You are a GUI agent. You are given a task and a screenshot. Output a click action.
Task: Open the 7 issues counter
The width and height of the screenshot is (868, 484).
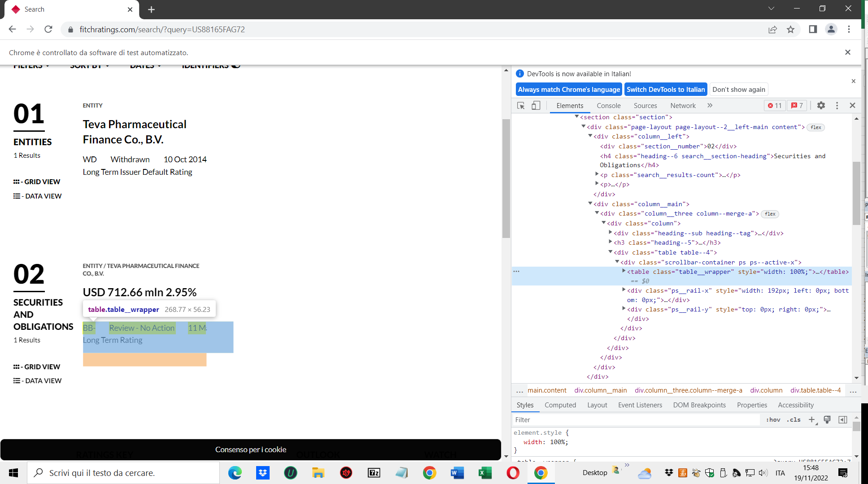797,105
